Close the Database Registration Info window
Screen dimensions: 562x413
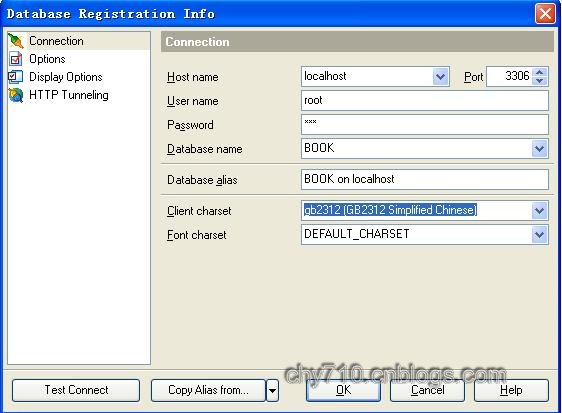pos(545,14)
